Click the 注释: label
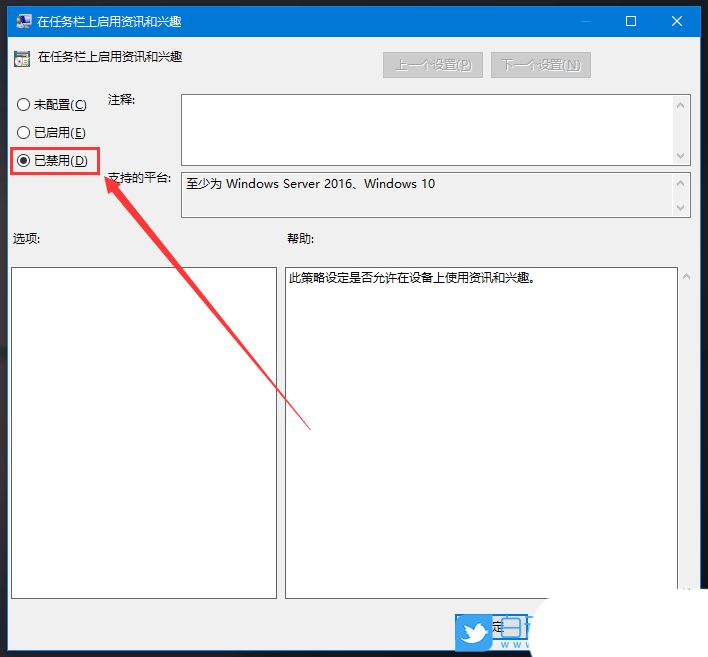 point(121,100)
